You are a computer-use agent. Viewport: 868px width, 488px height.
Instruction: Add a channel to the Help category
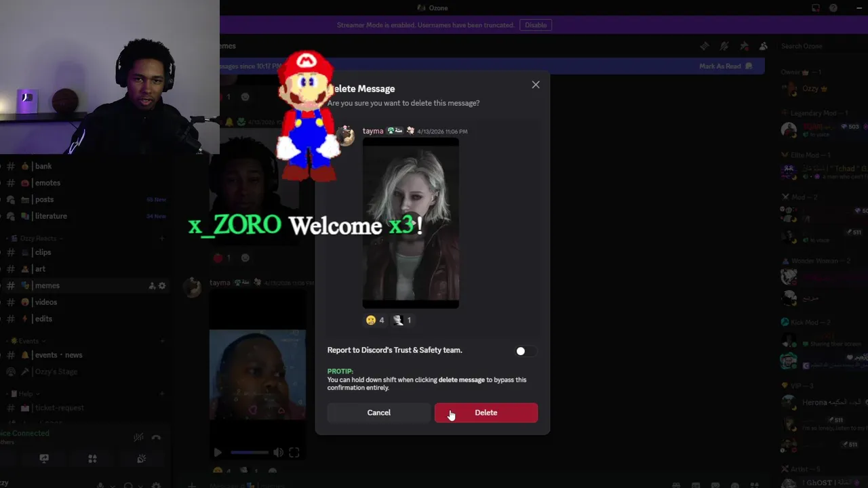point(162,394)
